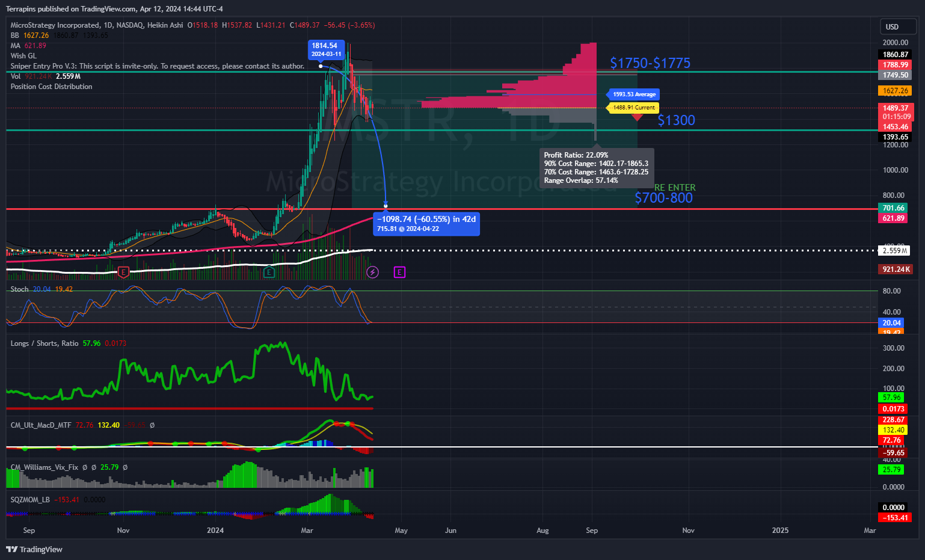This screenshot has height=560, width=925.
Task: Select the Longs / Shorts, Ratio legend
Action: click(x=45, y=343)
